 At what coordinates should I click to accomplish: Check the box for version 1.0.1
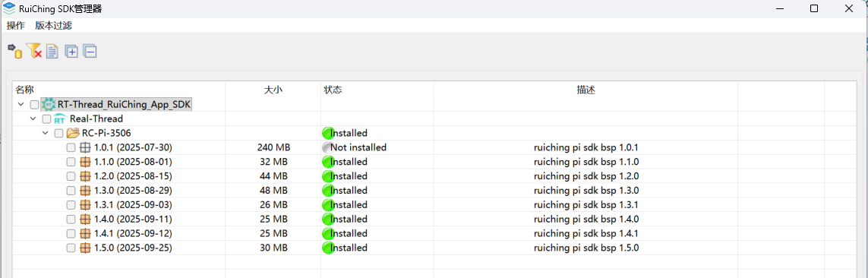(71, 147)
